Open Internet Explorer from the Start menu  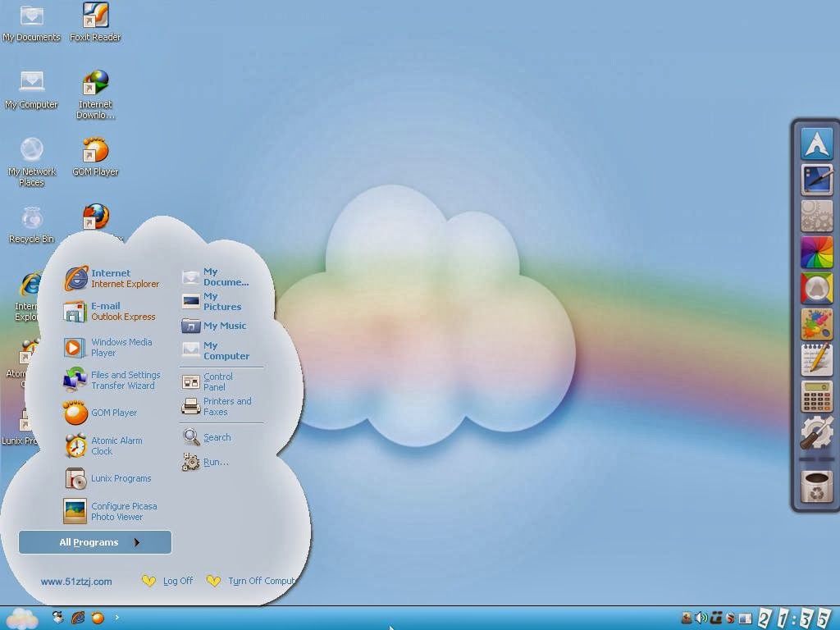tap(112, 279)
